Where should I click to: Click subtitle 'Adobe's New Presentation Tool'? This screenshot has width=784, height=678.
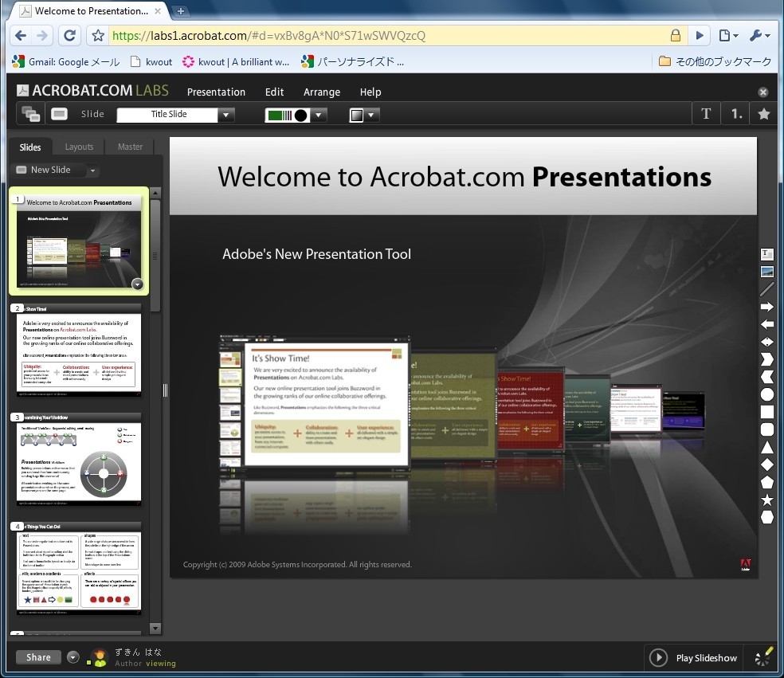tap(316, 254)
